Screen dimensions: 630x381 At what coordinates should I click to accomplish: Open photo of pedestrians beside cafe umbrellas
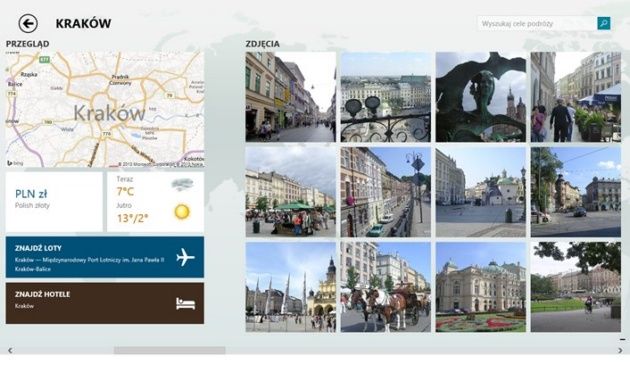(x=576, y=97)
